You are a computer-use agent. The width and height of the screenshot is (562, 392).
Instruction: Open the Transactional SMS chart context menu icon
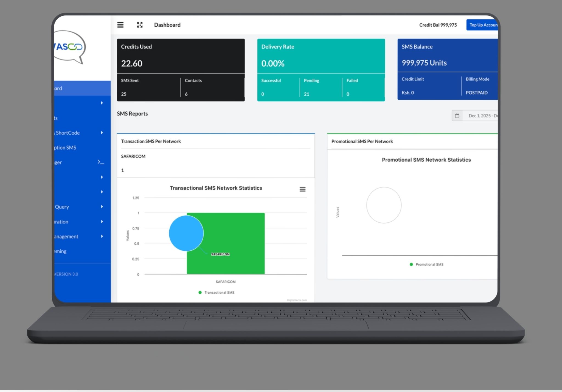pyautogui.click(x=302, y=189)
